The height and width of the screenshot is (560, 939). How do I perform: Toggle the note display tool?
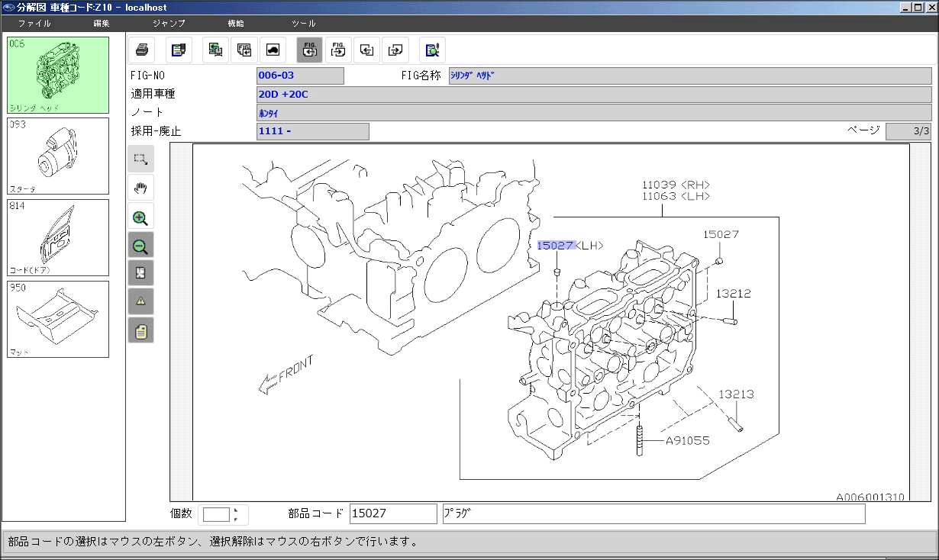(140, 330)
